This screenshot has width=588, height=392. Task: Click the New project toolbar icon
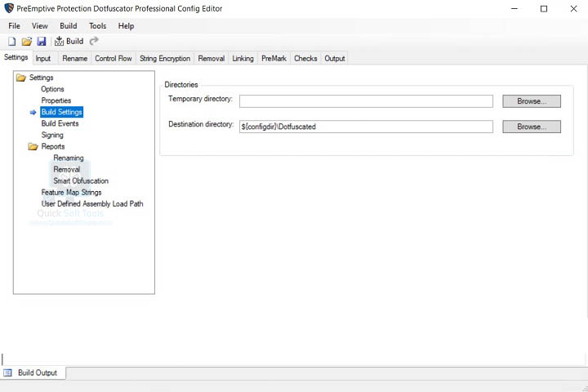point(12,42)
